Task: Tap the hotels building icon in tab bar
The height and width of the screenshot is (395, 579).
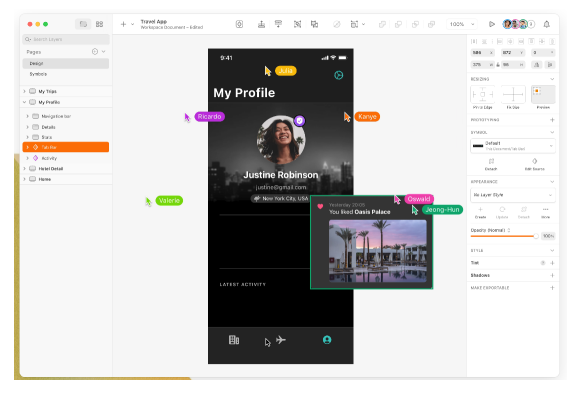Action: pos(234,340)
